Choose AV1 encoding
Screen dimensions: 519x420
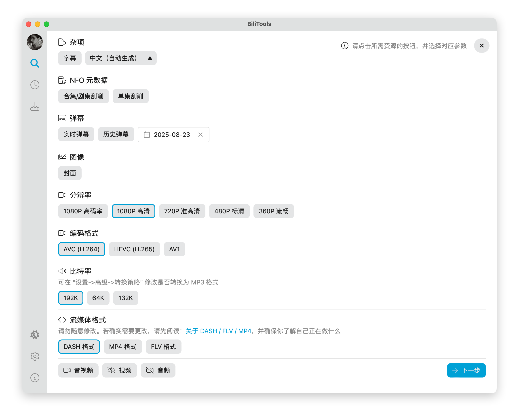pyautogui.click(x=175, y=249)
